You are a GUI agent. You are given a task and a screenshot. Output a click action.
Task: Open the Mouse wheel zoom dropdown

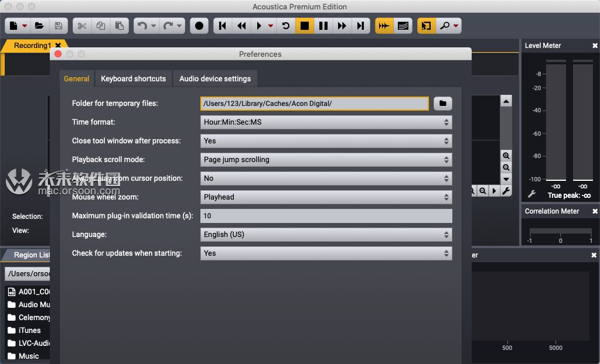click(326, 197)
